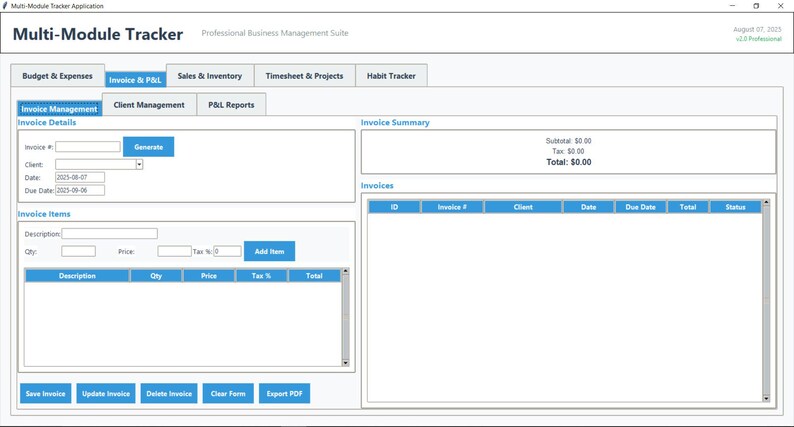Sort invoices by Client column header
794x427 pixels.
point(523,207)
